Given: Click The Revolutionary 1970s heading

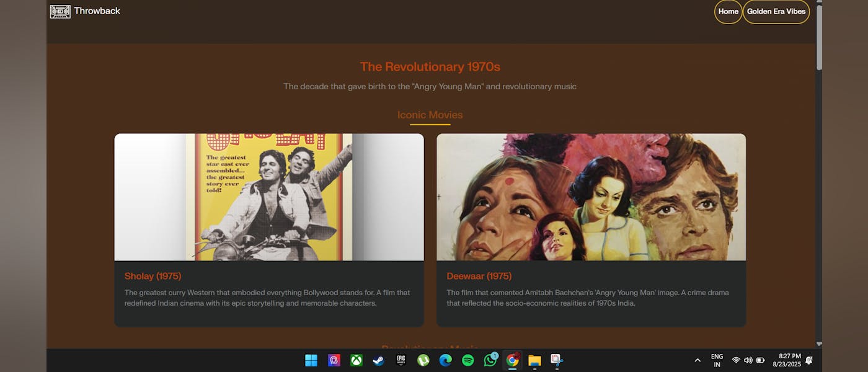Looking at the screenshot, I should (x=430, y=67).
